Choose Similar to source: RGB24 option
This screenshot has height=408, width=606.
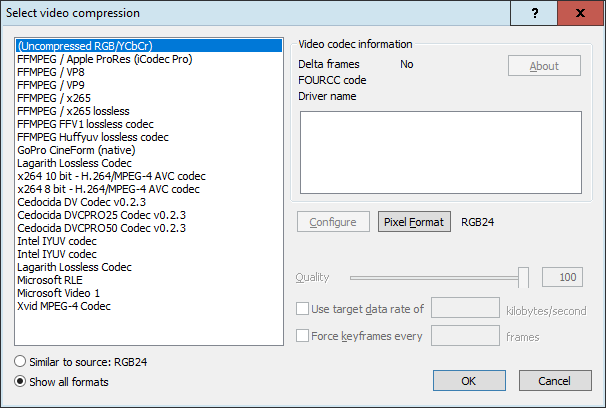21,361
